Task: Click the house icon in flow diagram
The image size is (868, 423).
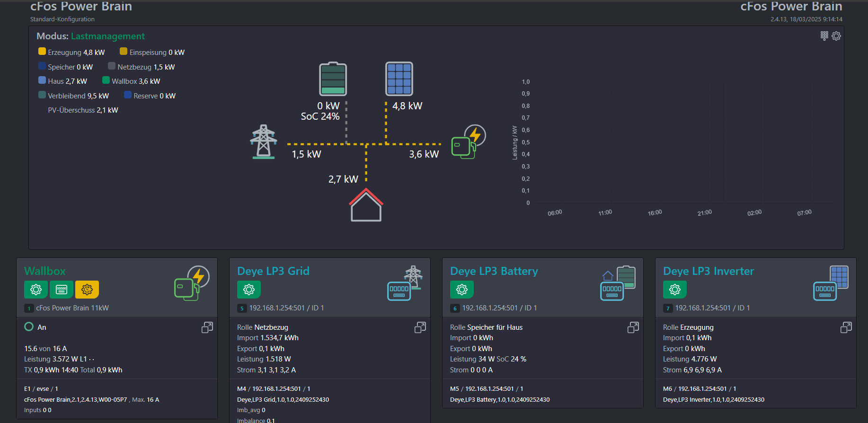Action: click(x=366, y=205)
